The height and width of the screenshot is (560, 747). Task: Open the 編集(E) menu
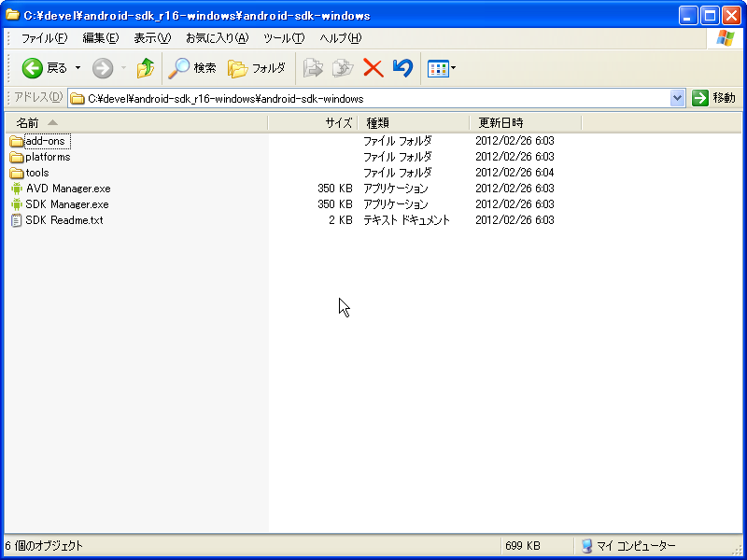(101, 38)
